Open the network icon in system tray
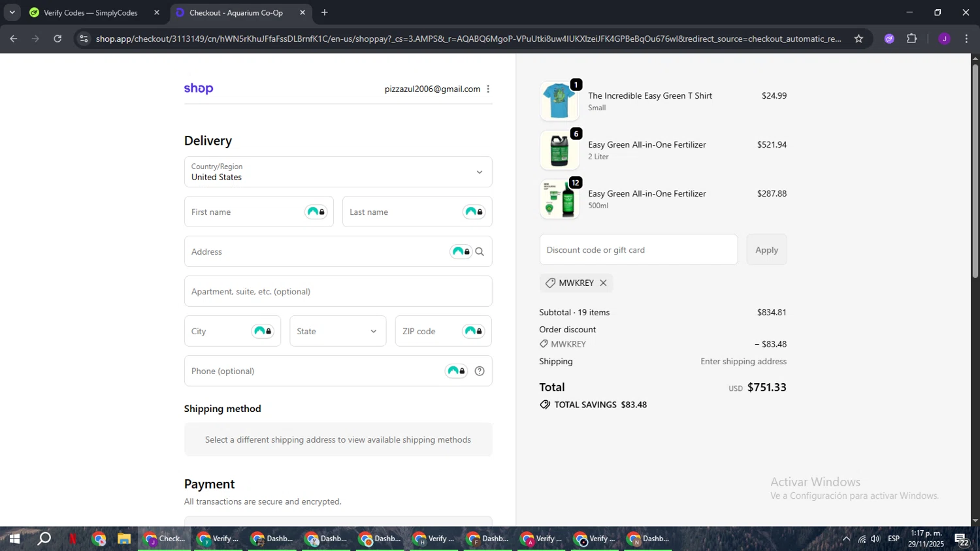The image size is (980, 551). [x=861, y=539]
